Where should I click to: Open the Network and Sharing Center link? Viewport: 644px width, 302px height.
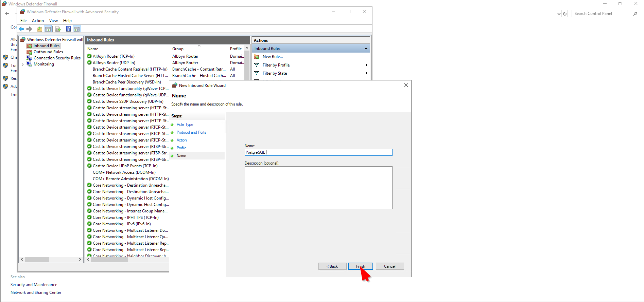[36, 292]
